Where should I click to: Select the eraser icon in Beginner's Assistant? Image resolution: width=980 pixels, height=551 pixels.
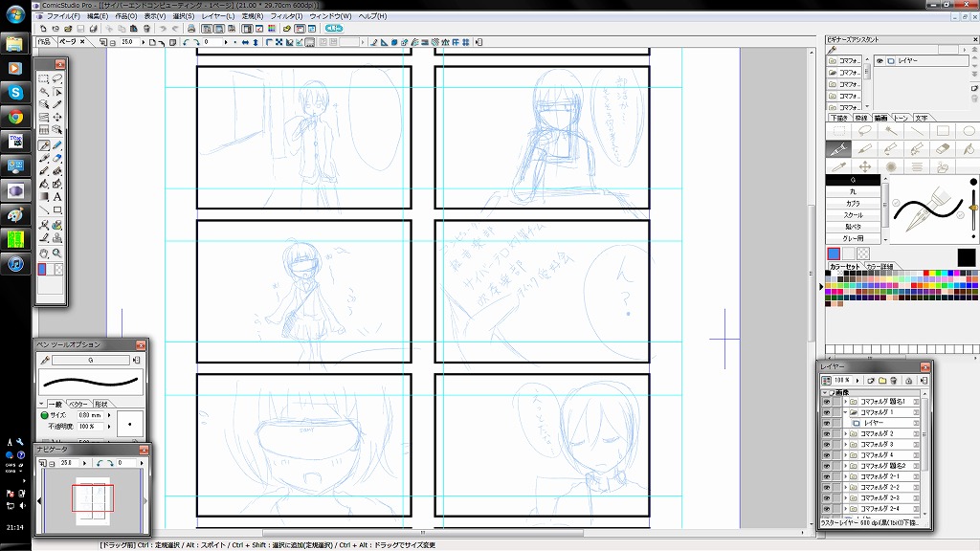click(x=943, y=148)
